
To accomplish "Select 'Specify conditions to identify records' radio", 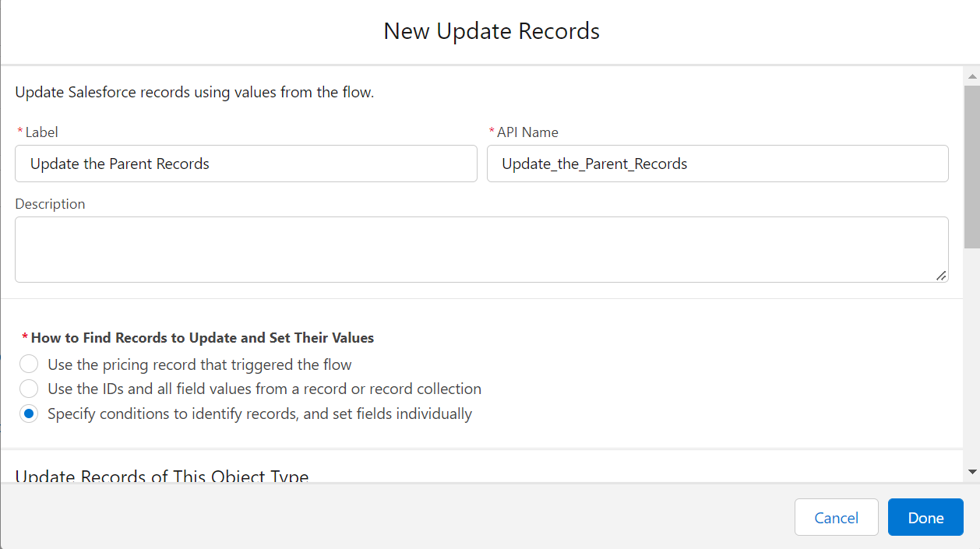I will coord(29,414).
